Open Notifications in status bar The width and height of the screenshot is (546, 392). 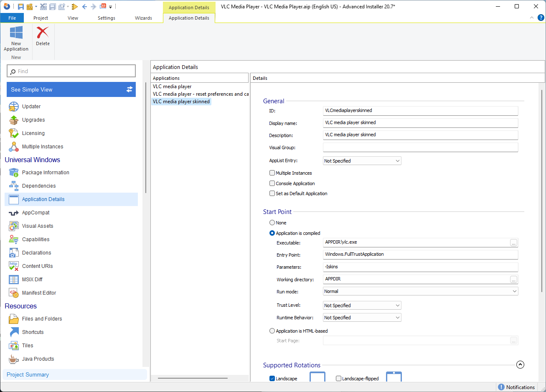click(x=516, y=387)
